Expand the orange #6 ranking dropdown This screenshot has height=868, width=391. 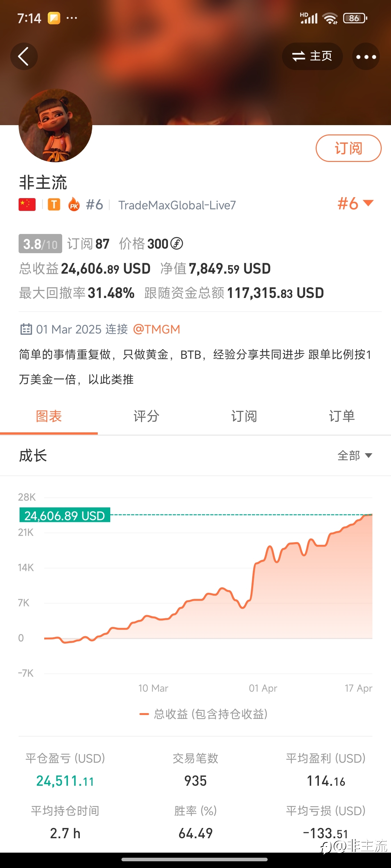[355, 204]
